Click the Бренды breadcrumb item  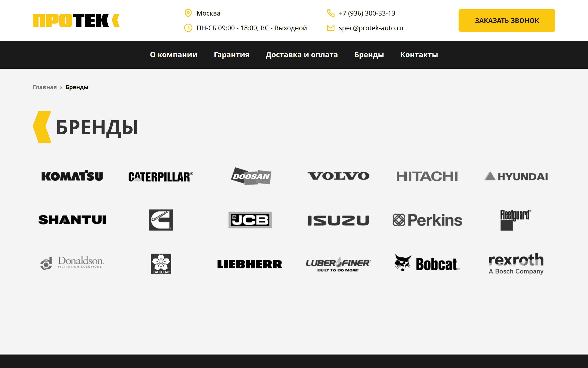pos(77,87)
